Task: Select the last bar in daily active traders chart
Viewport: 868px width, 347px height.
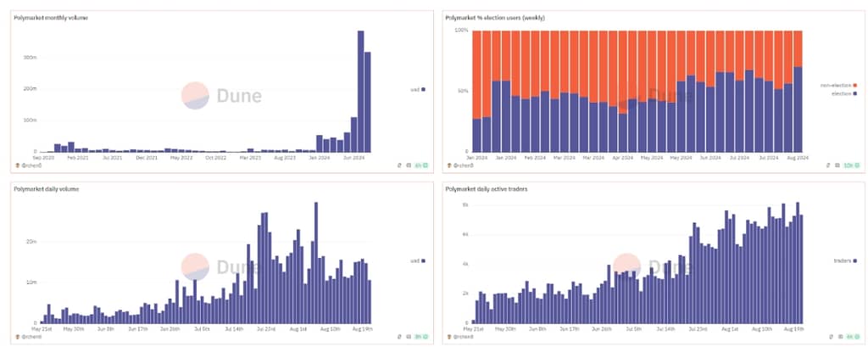Action: point(801,270)
